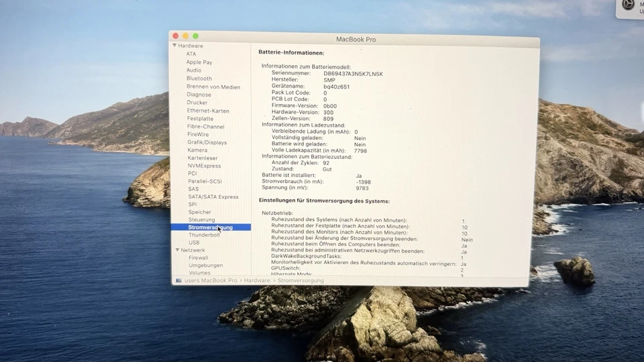Click the serial number D869437A3N5K7LN5K
This screenshot has width=644, height=362.
coord(354,74)
